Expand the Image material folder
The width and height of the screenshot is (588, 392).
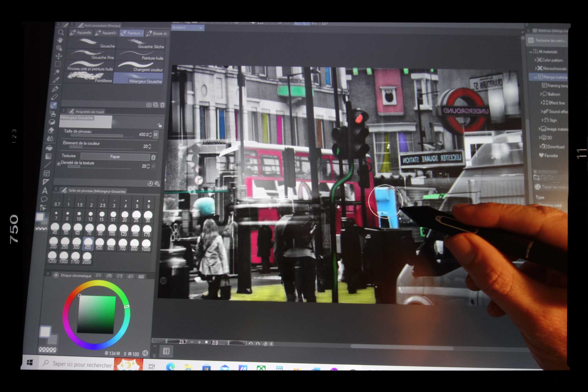point(539,129)
